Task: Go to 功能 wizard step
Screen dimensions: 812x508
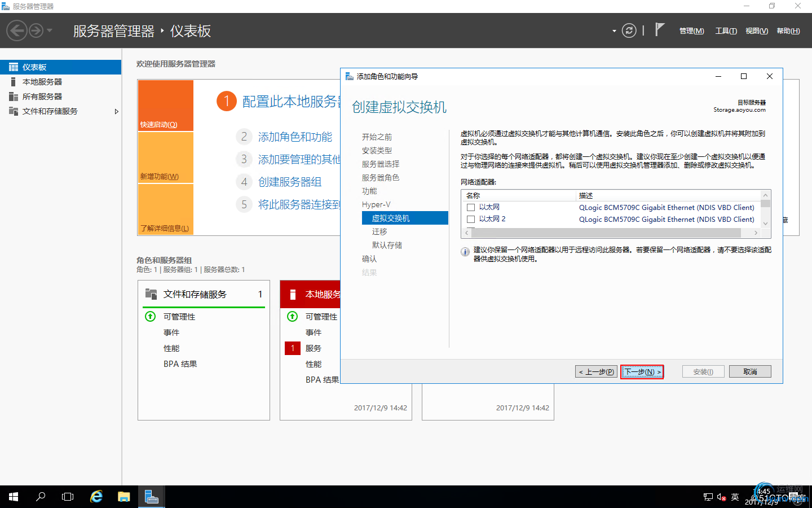Action: coord(369,191)
